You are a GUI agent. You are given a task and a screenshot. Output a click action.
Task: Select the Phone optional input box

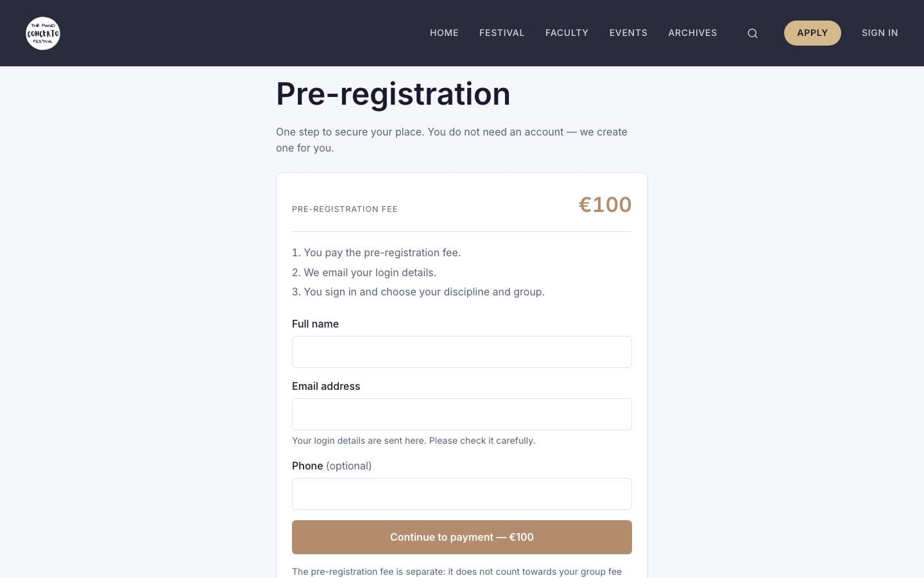(462, 494)
